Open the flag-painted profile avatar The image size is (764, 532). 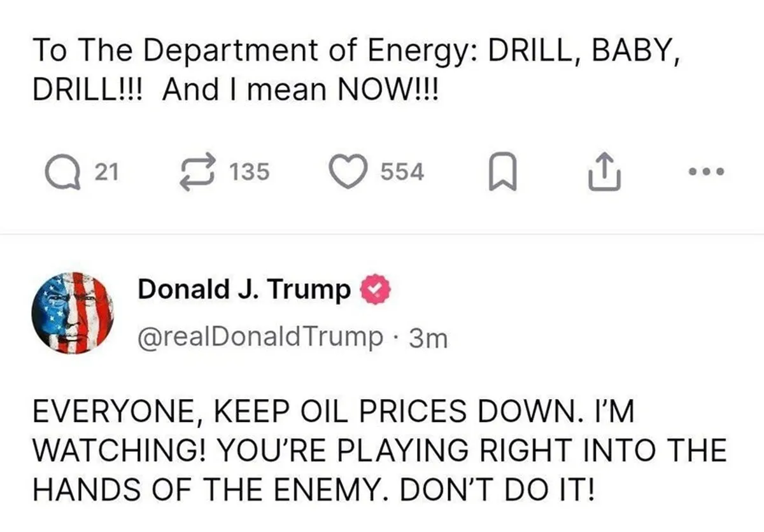tap(73, 313)
